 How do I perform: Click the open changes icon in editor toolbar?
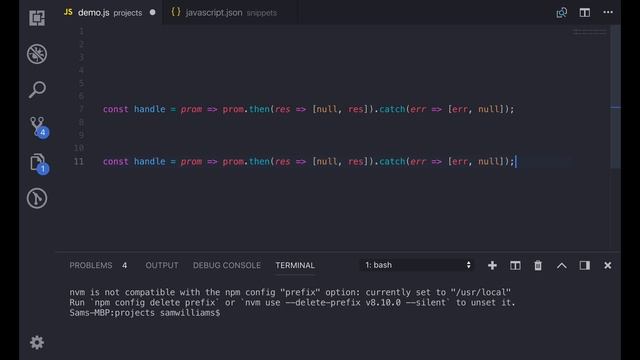[x=562, y=13]
